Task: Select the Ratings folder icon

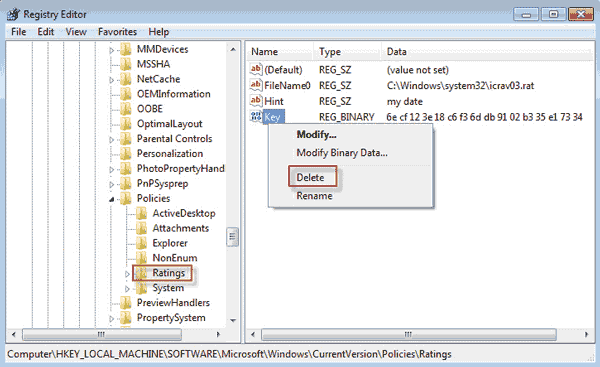Action: (142, 273)
